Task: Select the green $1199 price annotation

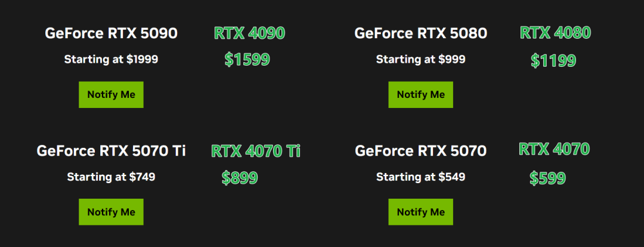Action: click(553, 61)
